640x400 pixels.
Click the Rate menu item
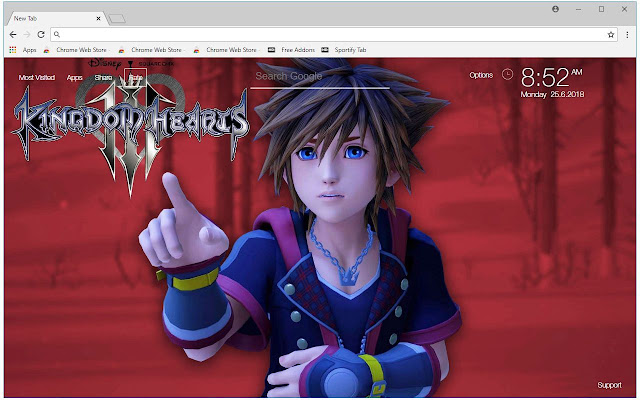tap(136, 78)
